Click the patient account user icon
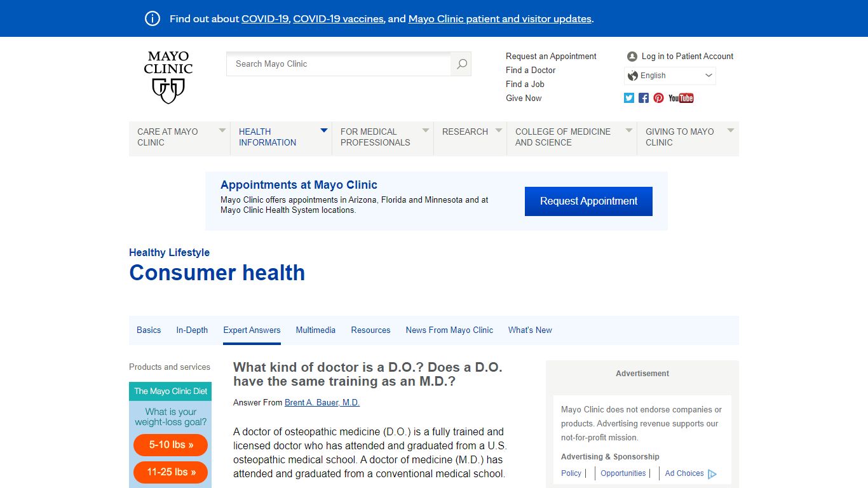868x488 pixels. [632, 57]
